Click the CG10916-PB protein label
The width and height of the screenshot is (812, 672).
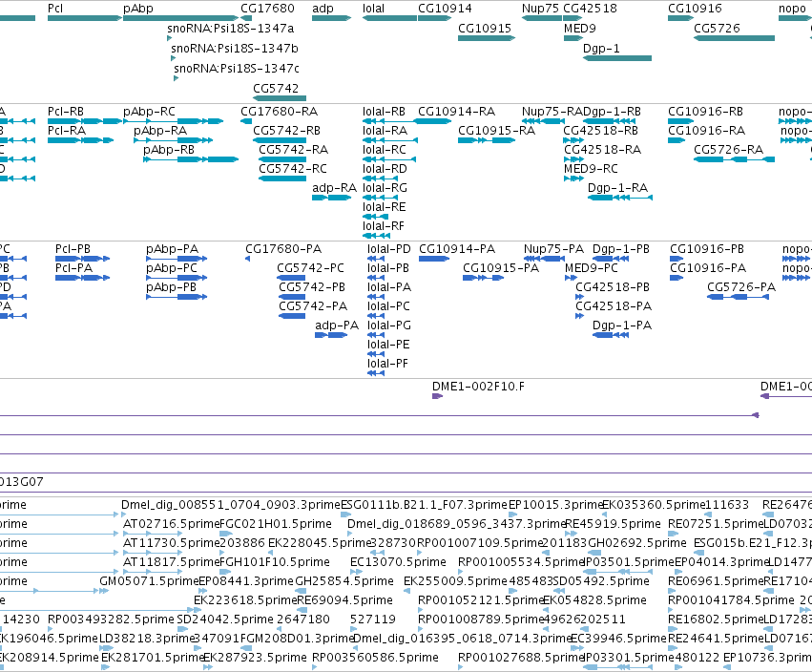tap(707, 249)
